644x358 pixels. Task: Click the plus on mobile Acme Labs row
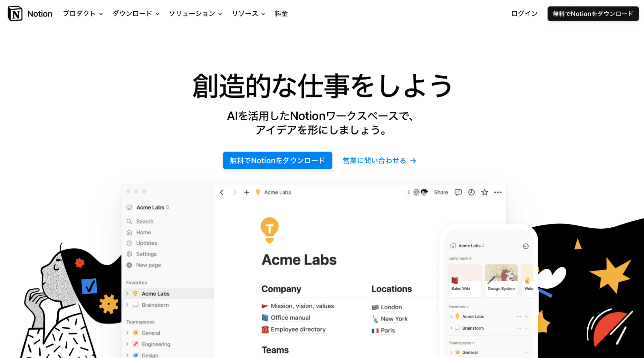pos(526,317)
